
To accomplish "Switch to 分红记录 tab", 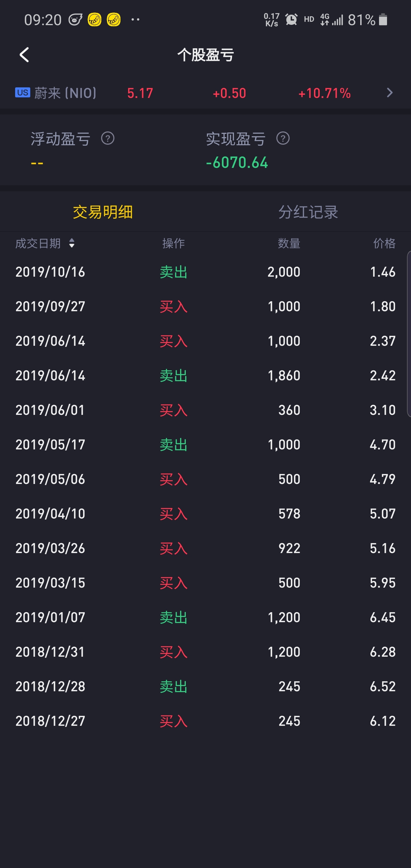I will click(308, 212).
